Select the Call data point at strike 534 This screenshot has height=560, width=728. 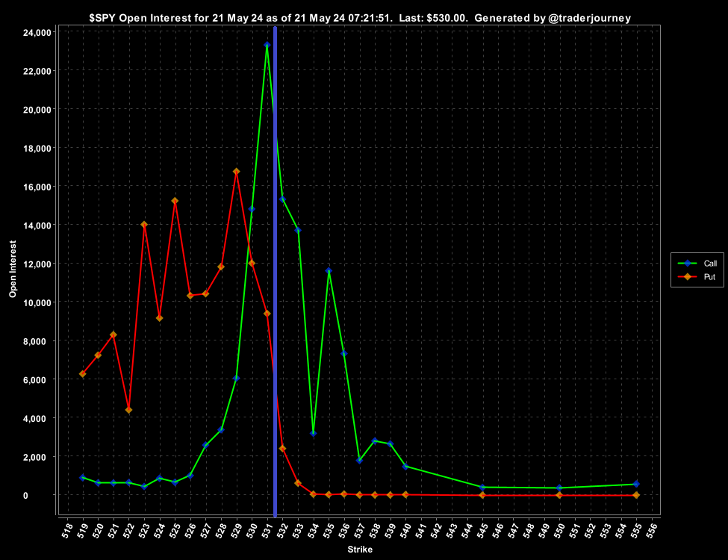pos(314,434)
